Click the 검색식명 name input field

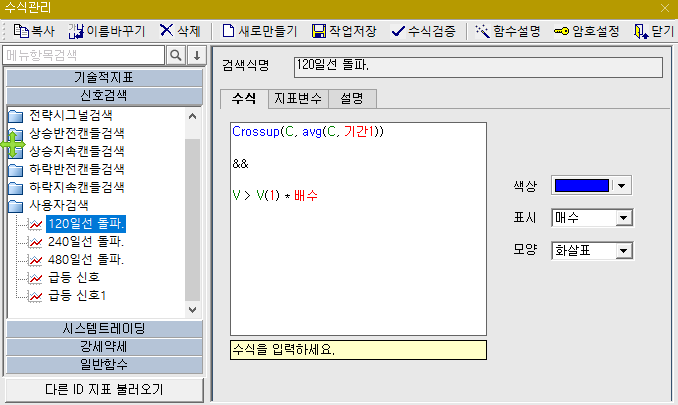(x=478, y=68)
